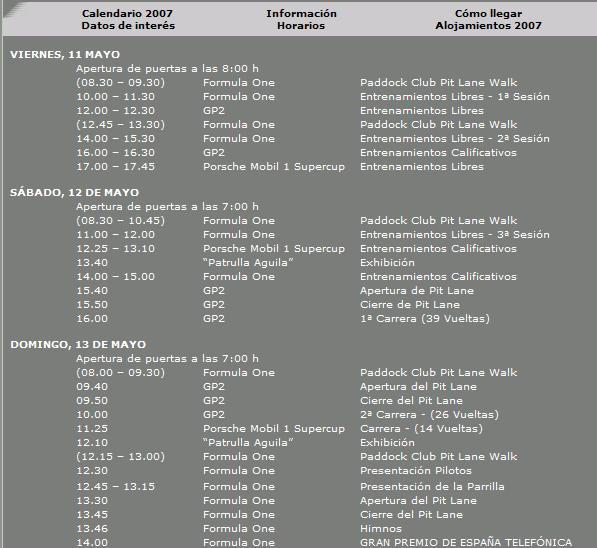This screenshot has height=548, width=597.
Task: Click the '12.45 – 13.15' time slot
Action: [x=116, y=486]
